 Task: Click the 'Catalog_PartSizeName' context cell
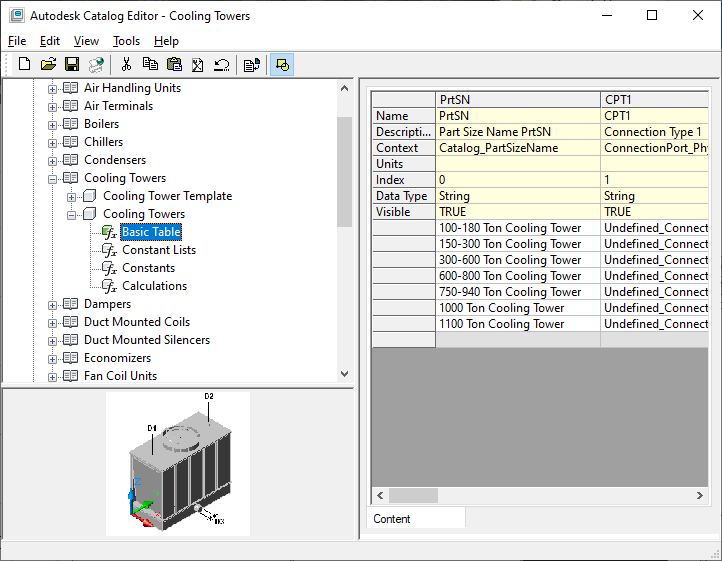[518, 148]
